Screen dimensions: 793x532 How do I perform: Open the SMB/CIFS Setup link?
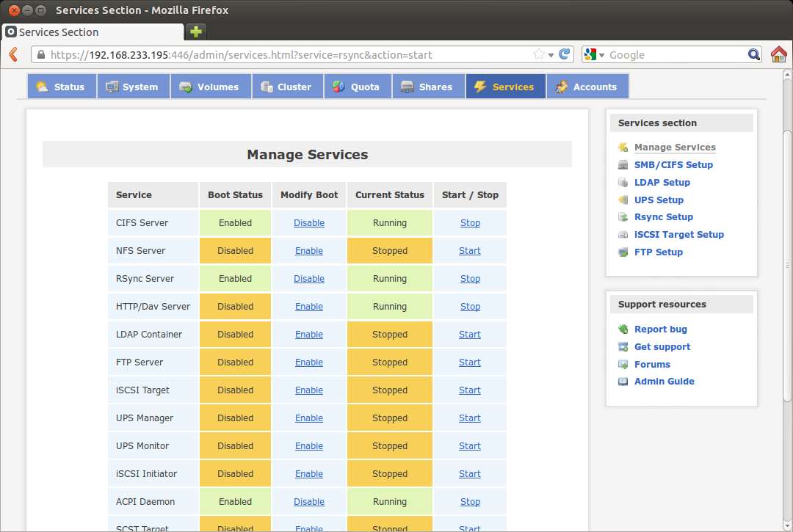[x=673, y=165]
